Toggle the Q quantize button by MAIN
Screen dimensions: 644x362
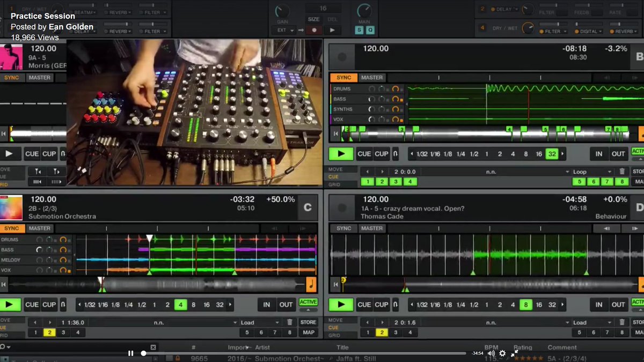tap(370, 30)
